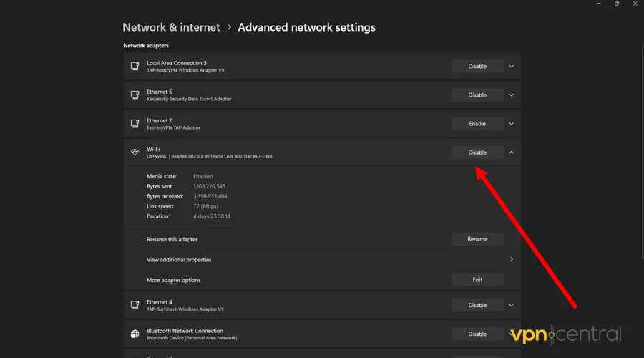
Task: Click the Rename this adapter label
Action: click(172, 239)
